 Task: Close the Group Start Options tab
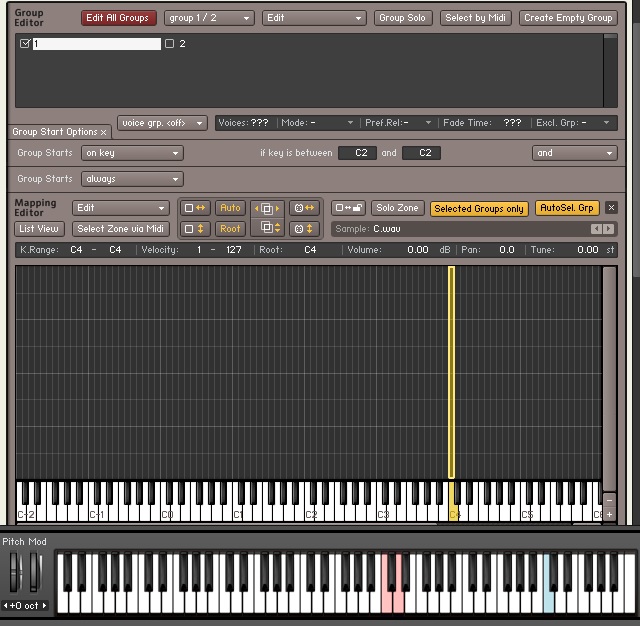pyautogui.click(x=104, y=132)
